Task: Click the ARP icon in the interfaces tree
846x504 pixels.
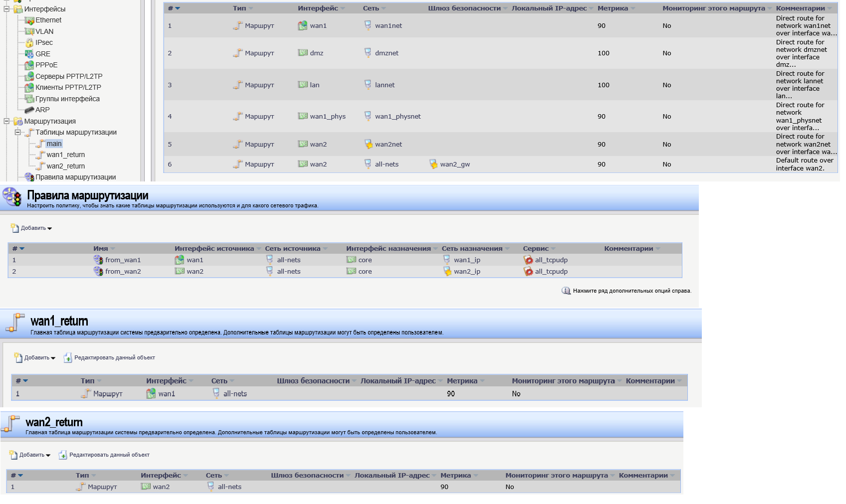Action: coord(29,110)
